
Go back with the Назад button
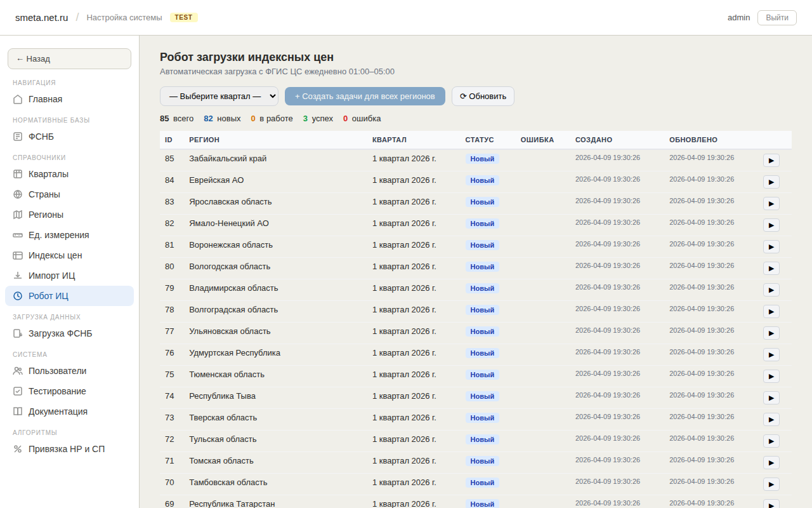pos(69,58)
